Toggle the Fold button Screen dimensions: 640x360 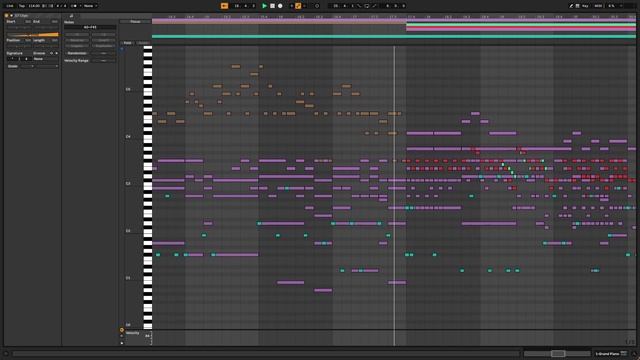[127, 43]
